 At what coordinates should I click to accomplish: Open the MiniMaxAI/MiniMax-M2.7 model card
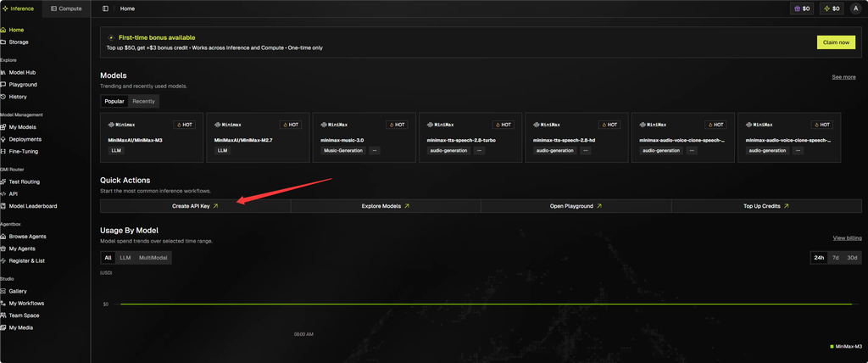tap(258, 138)
